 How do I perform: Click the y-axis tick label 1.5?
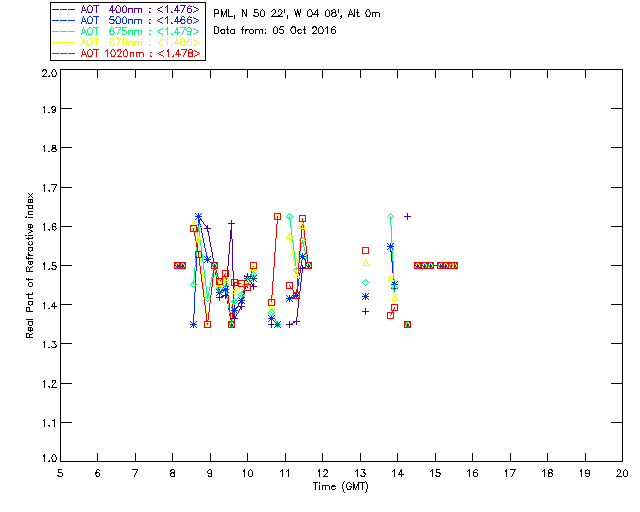(x=49, y=266)
